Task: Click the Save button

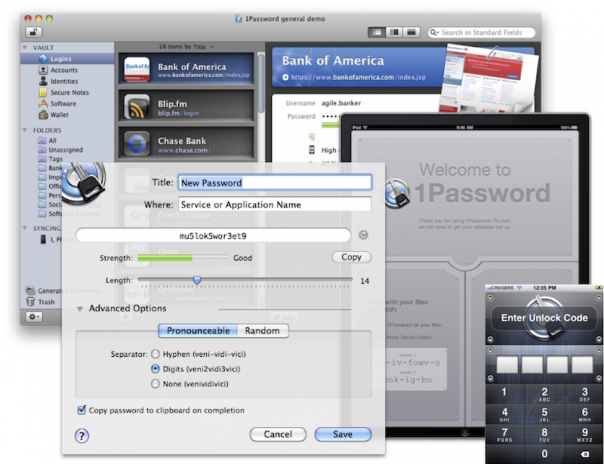Action: pos(343,434)
